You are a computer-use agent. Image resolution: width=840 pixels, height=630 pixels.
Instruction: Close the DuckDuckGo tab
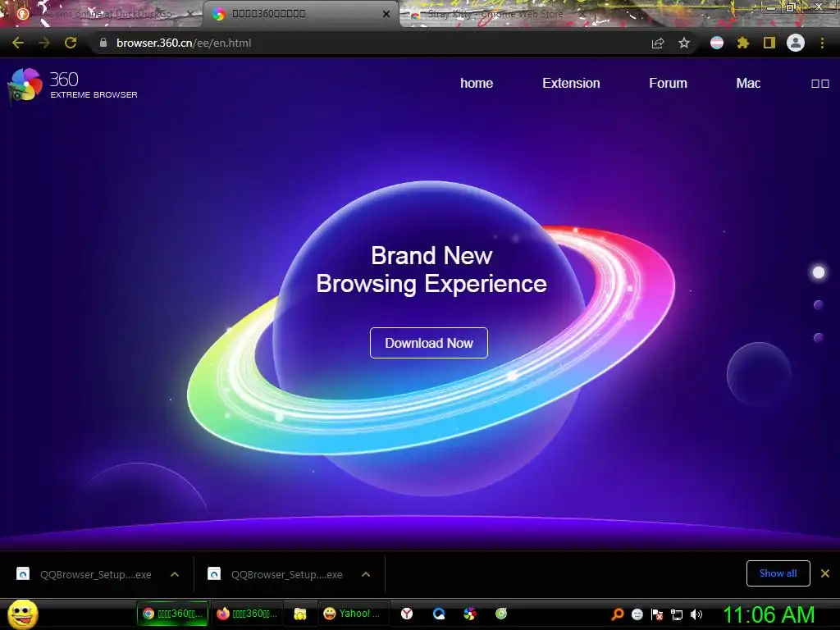pyautogui.click(x=189, y=14)
